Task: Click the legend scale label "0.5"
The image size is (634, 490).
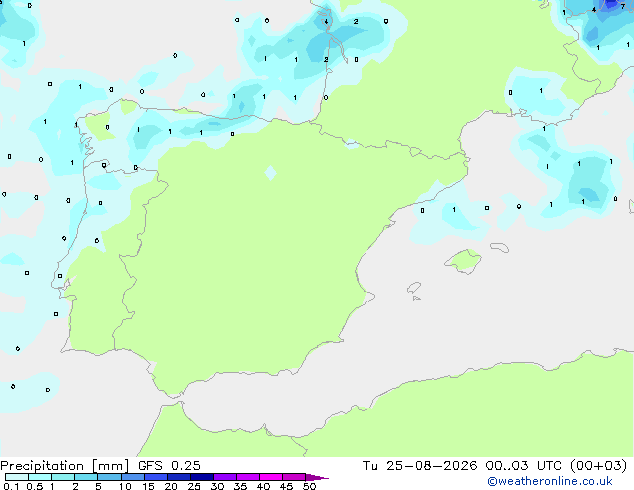Action: point(34,486)
